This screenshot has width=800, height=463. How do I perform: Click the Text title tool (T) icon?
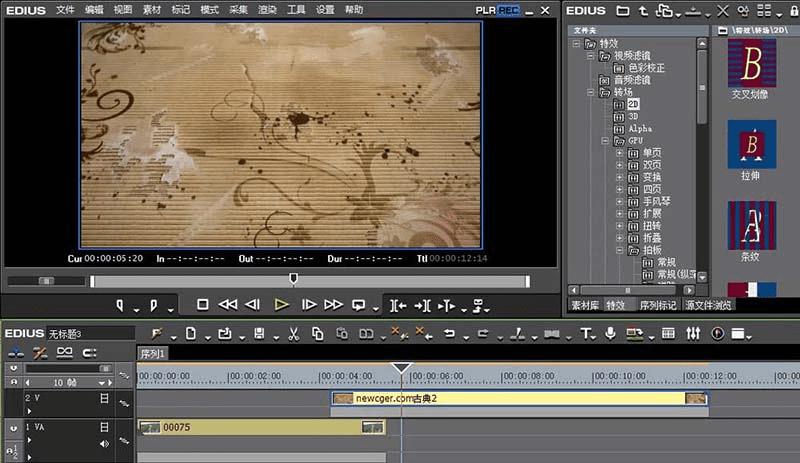tap(587, 333)
